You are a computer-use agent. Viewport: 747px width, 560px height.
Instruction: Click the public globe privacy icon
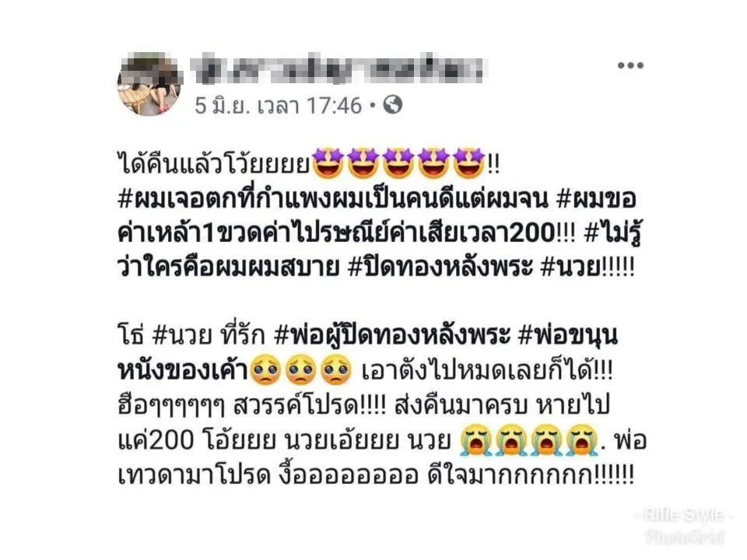392,105
